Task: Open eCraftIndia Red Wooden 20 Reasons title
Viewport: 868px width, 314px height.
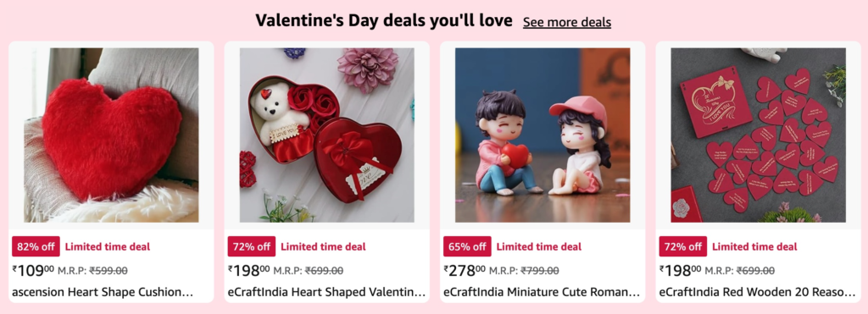Action: 758,292
